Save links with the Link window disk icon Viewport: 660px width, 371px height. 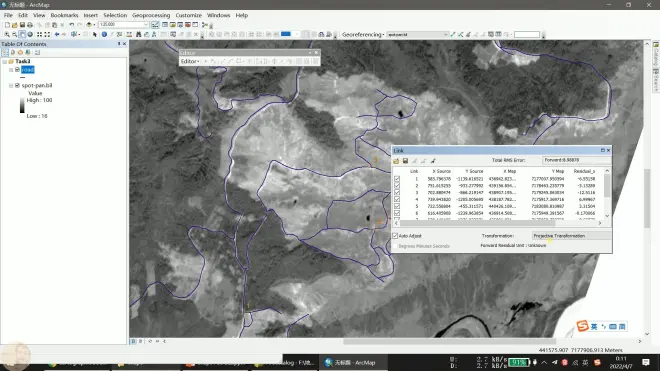point(405,161)
